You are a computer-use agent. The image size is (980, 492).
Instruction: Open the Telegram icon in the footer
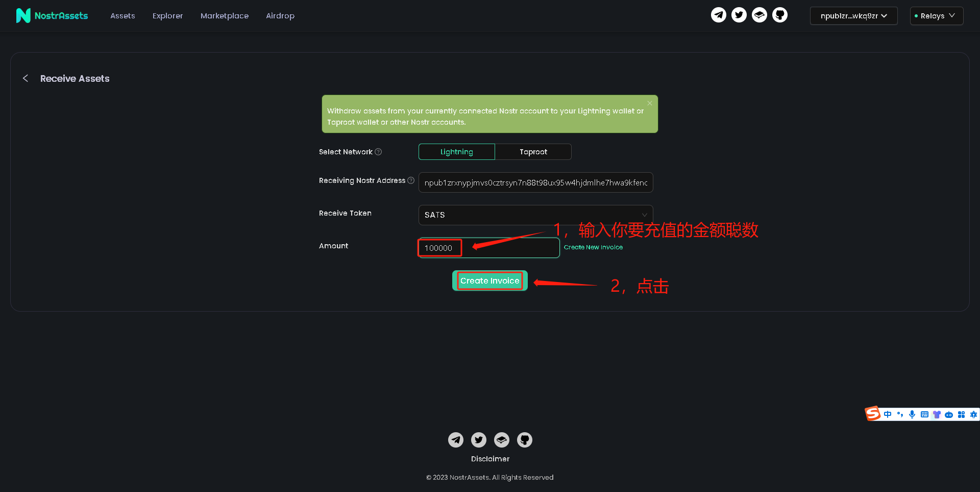pyautogui.click(x=456, y=439)
